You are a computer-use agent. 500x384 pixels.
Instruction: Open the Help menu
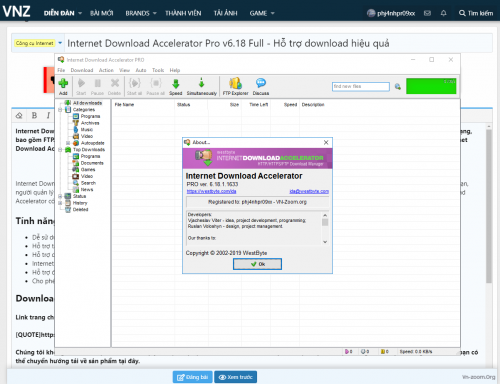[x=175, y=70]
